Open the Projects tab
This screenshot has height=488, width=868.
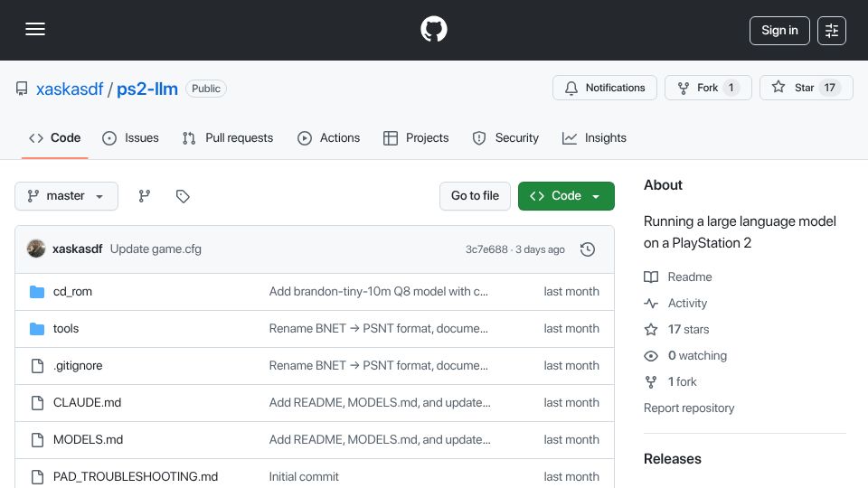(x=416, y=137)
